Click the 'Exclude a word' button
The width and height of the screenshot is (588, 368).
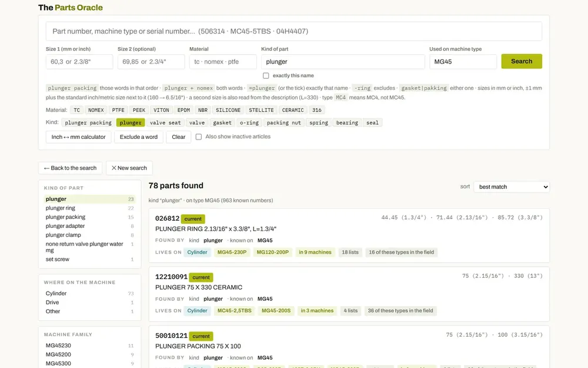[139, 137]
